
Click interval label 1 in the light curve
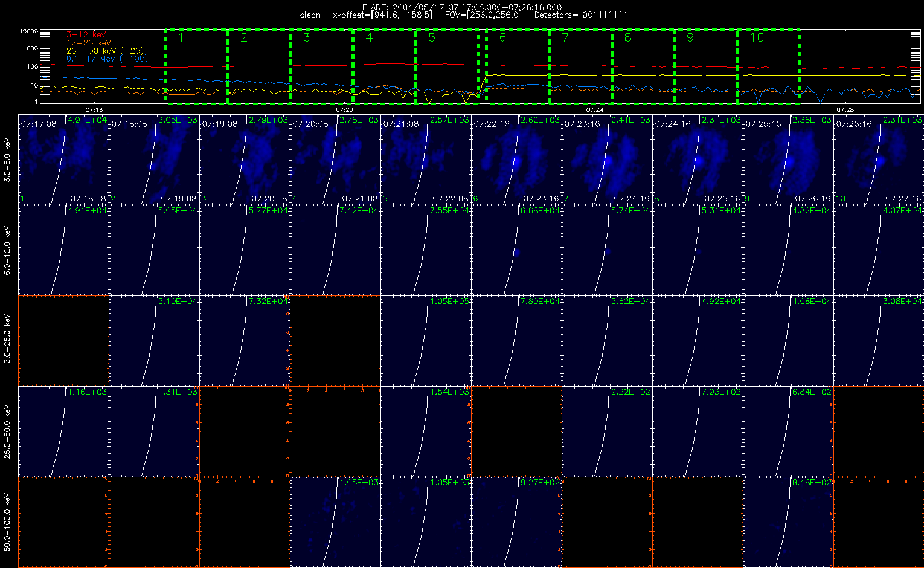(x=181, y=37)
